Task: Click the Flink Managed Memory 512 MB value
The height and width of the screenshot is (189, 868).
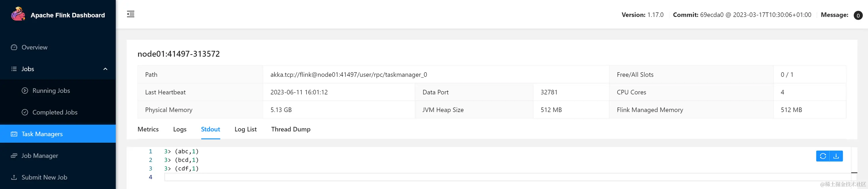Action: tap(791, 110)
